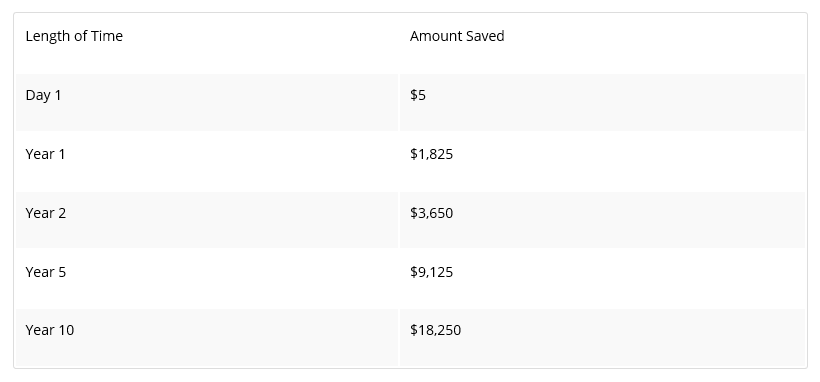Image resolution: width=820 pixels, height=382 pixels.
Task: Select the 'Year 10' cell
Action: [x=50, y=330]
